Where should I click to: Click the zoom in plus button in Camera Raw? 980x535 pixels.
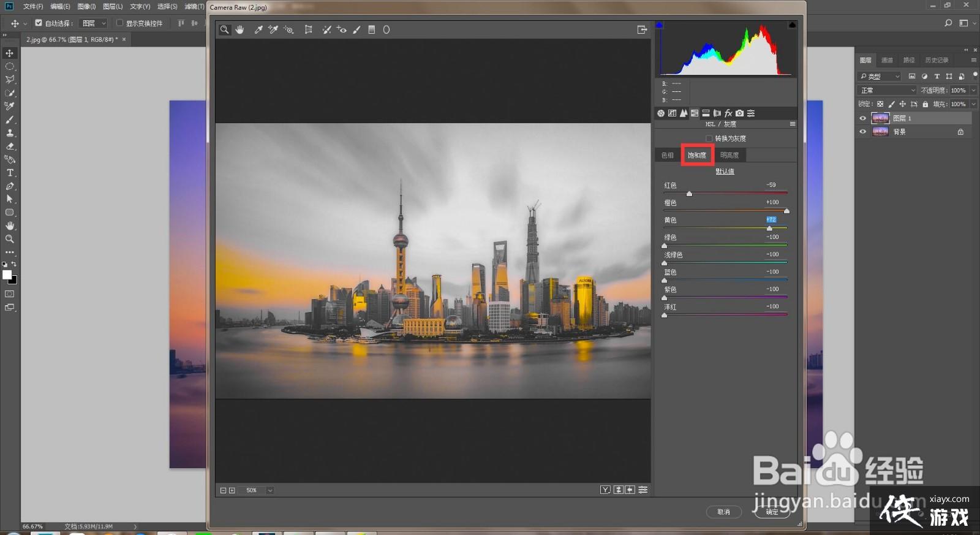(232, 490)
